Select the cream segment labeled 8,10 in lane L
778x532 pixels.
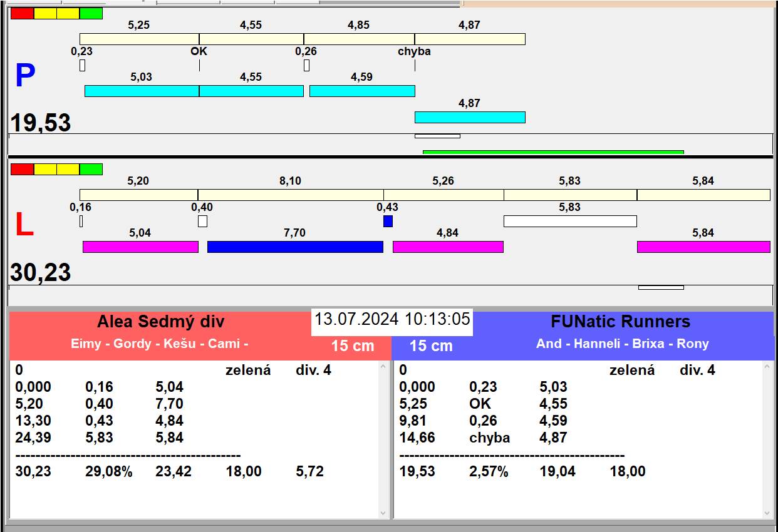tap(291, 195)
